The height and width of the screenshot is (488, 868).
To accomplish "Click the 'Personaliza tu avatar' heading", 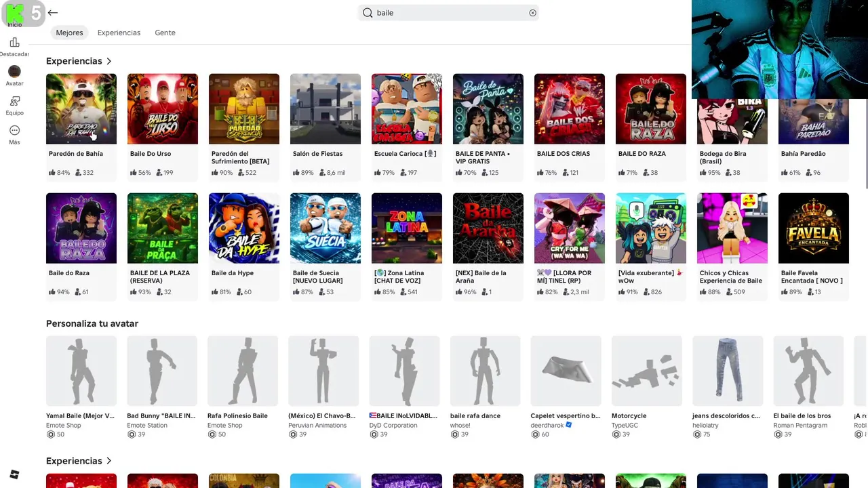I will 92,323.
